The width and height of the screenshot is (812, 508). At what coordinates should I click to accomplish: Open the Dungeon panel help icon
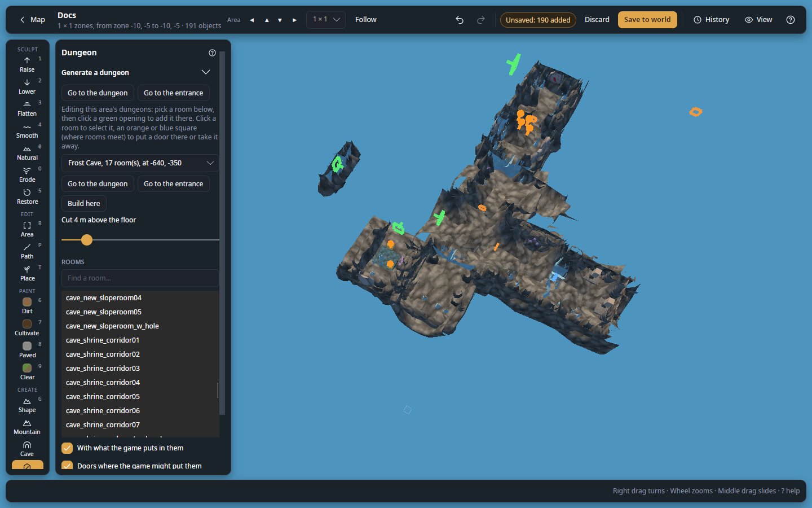point(212,52)
